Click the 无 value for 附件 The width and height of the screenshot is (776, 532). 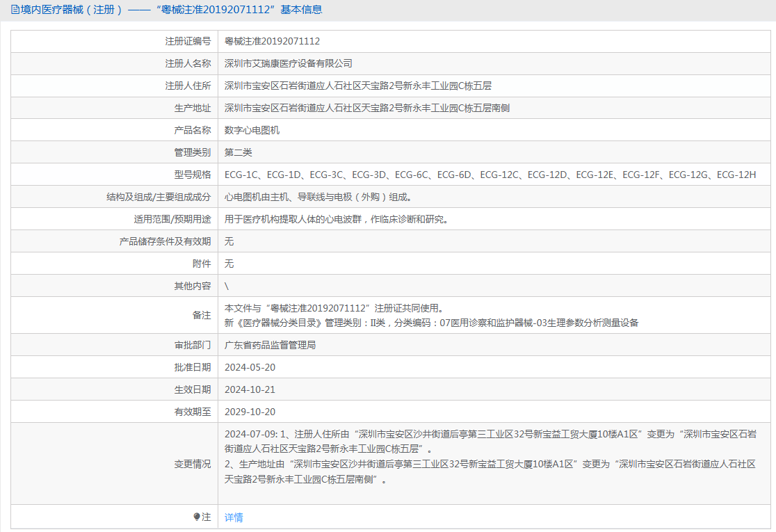229,264
